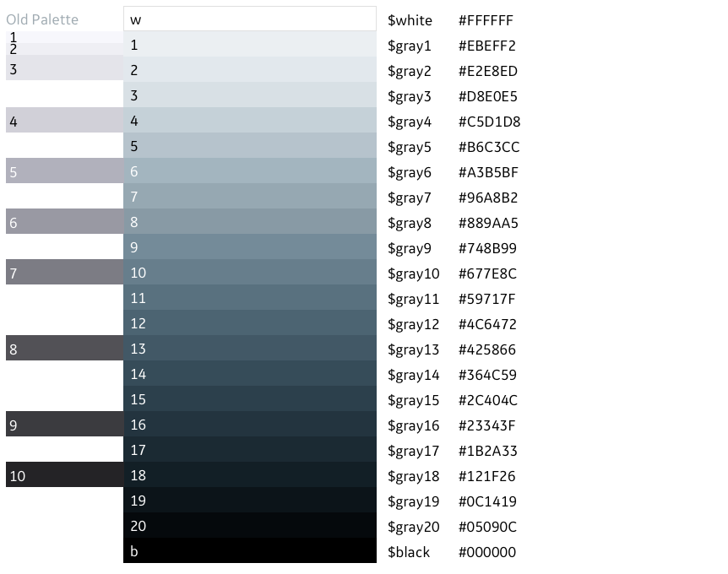
Task: Click hex value #A3B5BF
Action: (x=488, y=172)
